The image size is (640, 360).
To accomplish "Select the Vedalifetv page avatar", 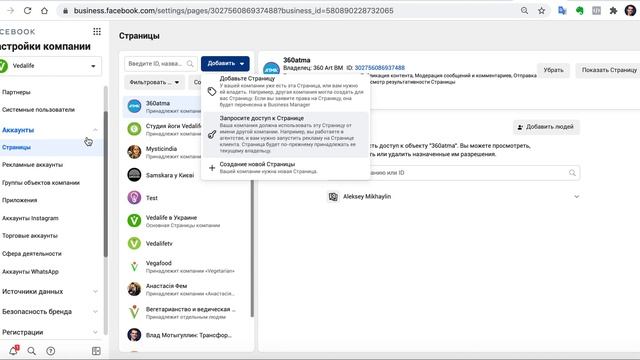I will click(134, 243).
